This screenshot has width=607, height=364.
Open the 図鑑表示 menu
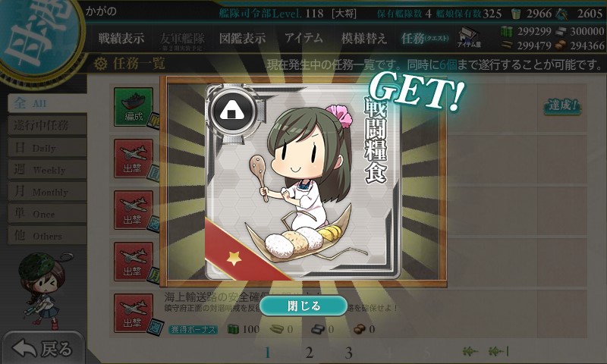click(242, 38)
